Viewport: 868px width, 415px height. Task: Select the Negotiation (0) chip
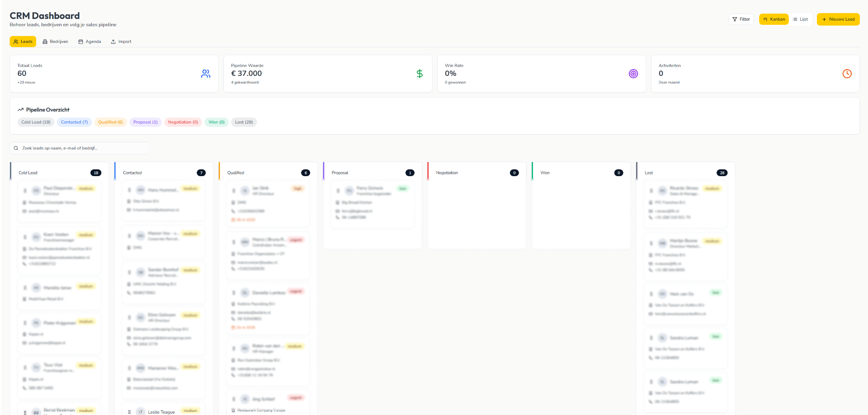pyautogui.click(x=183, y=122)
